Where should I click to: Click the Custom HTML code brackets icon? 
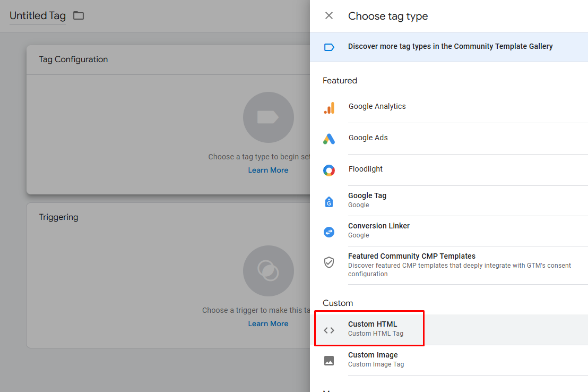[x=329, y=330]
